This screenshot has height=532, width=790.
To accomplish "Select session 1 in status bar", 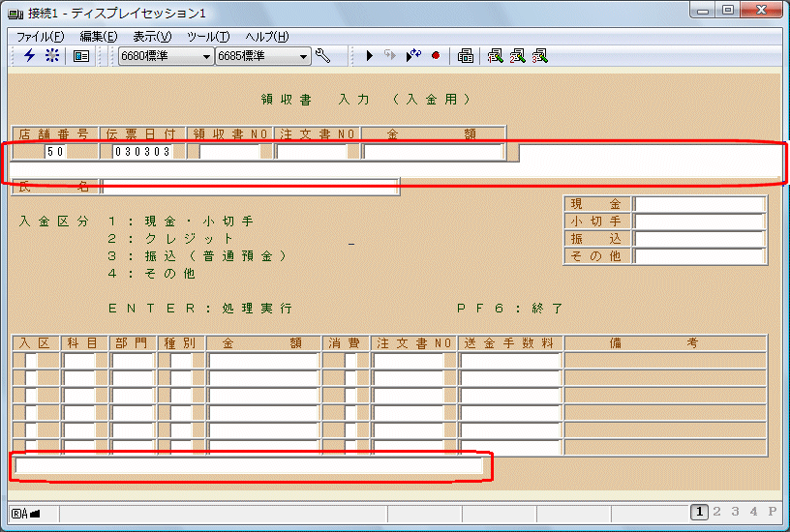I will click(x=698, y=512).
